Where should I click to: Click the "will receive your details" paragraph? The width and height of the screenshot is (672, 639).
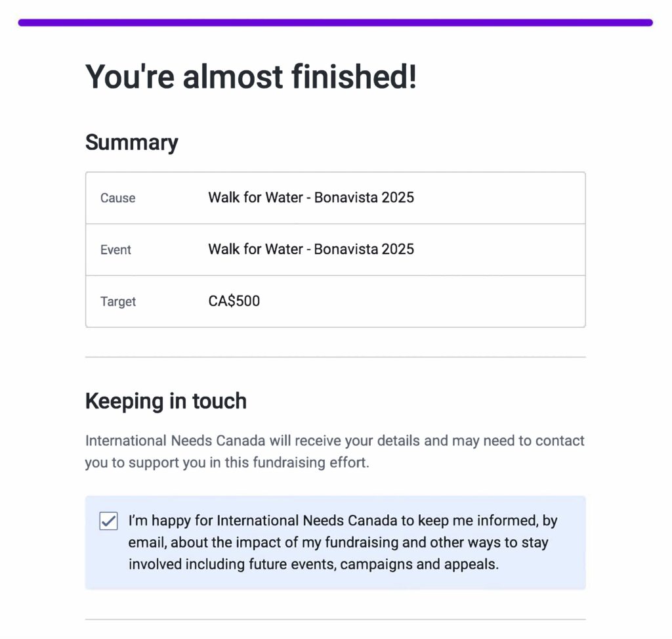(x=335, y=440)
